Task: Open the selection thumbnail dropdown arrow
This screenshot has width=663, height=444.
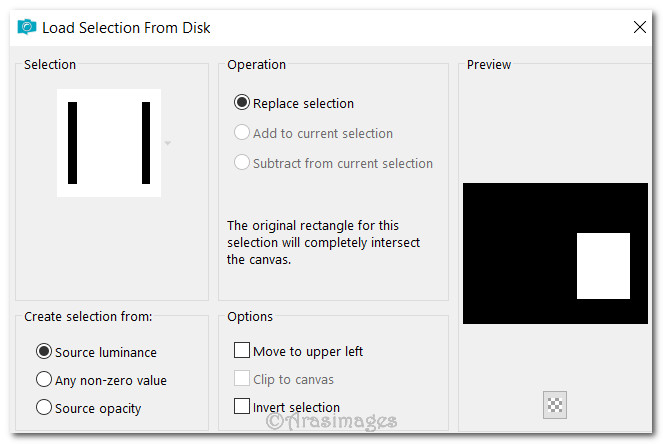Action: pyautogui.click(x=168, y=143)
